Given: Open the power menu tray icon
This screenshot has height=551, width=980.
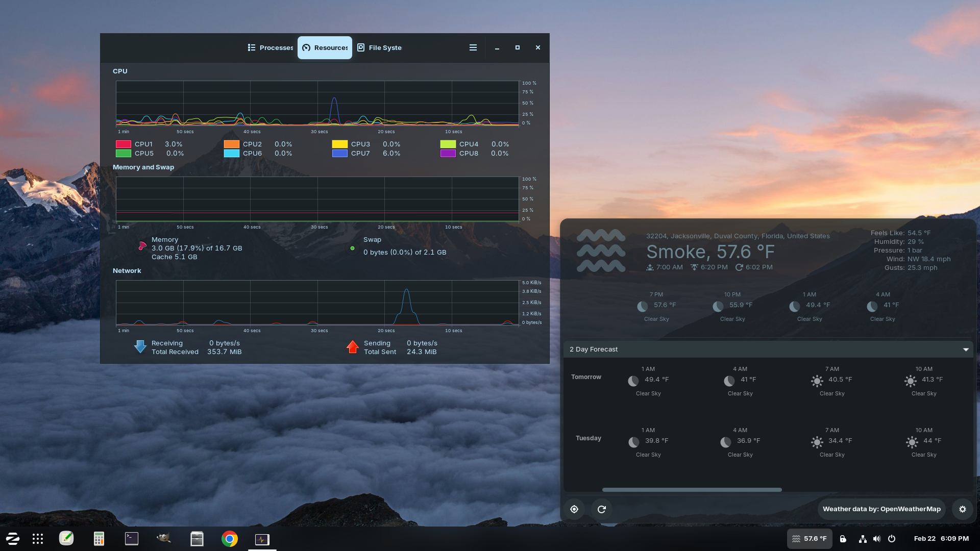Looking at the screenshot, I should point(892,539).
